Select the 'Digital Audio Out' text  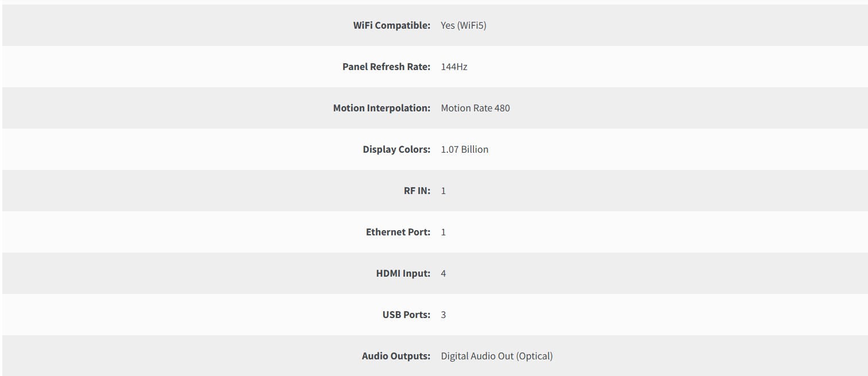tap(477, 356)
